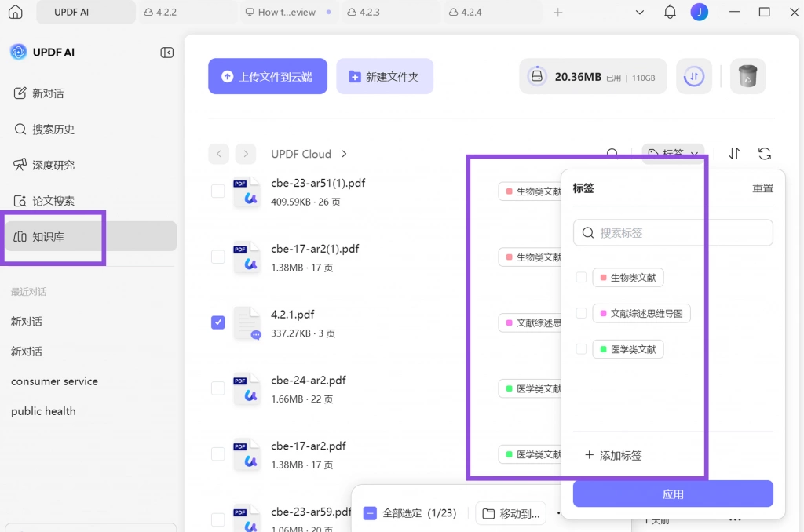Expand the 标签 filter dropdown
The width and height of the screenshot is (804, 532).
tap(673, 153)
